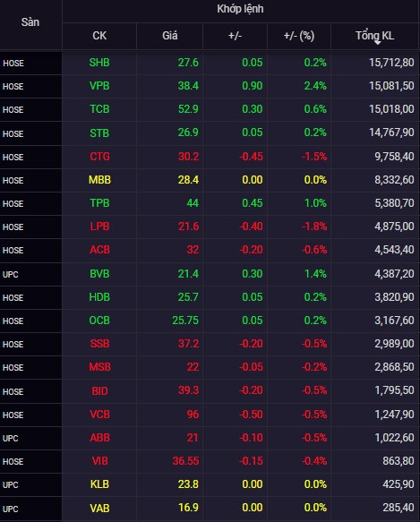Click STB total volume 14,767,90
The height and width of the screenshot is (522, 420).
(x=391, y=133)
